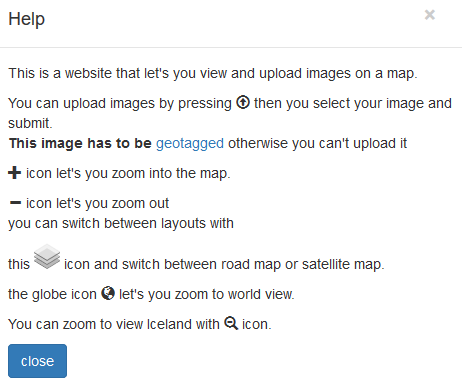Click the magnifier zoom-to-Iceland icon
462x388 pixels.
pyautogui.click(x=231, y=323)
